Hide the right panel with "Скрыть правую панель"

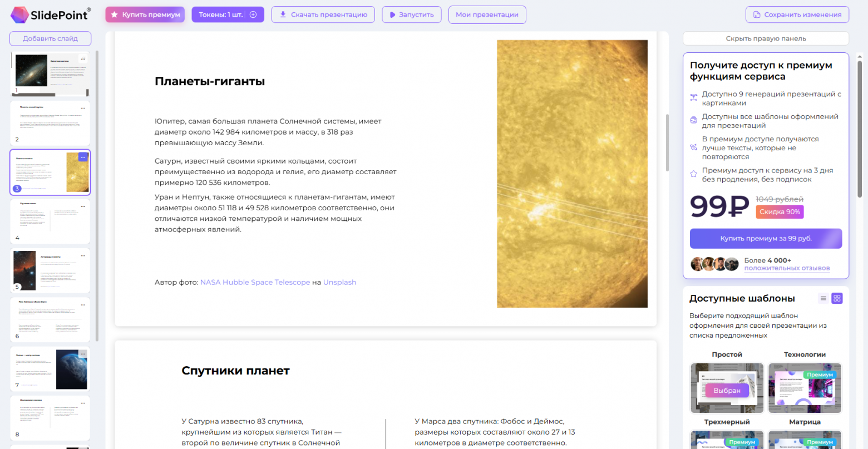pos(766,38)
